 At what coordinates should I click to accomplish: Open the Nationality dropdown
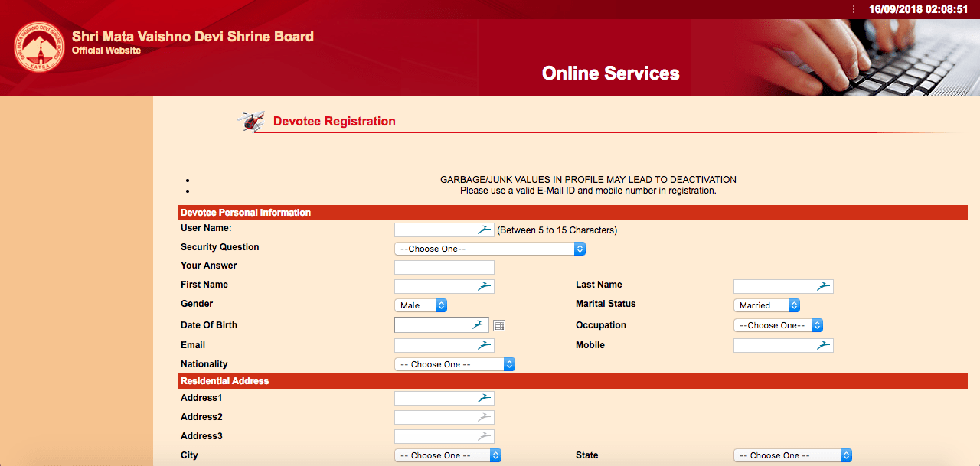click(x=455, y=364)
